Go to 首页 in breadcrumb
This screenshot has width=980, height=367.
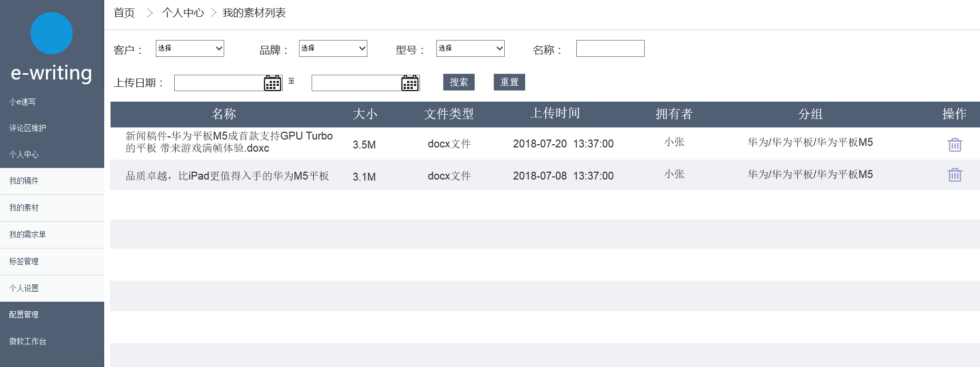coord(124,13)
